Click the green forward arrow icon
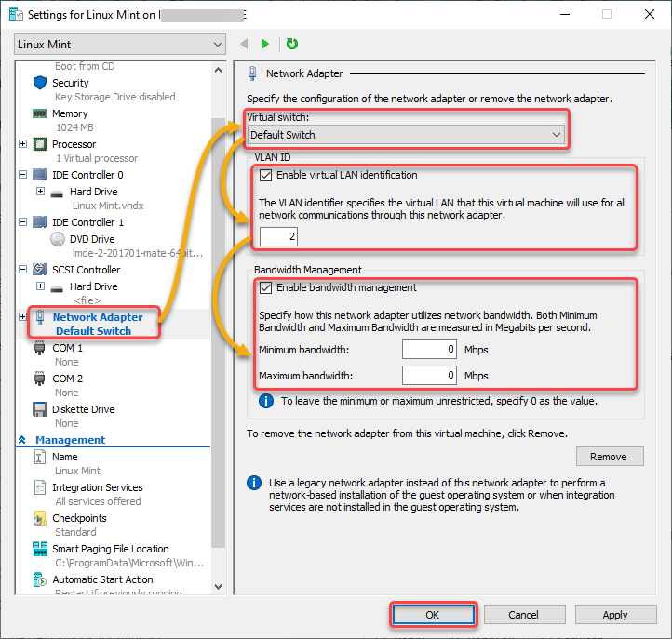 pyautogui.click(x=265, y=44)
